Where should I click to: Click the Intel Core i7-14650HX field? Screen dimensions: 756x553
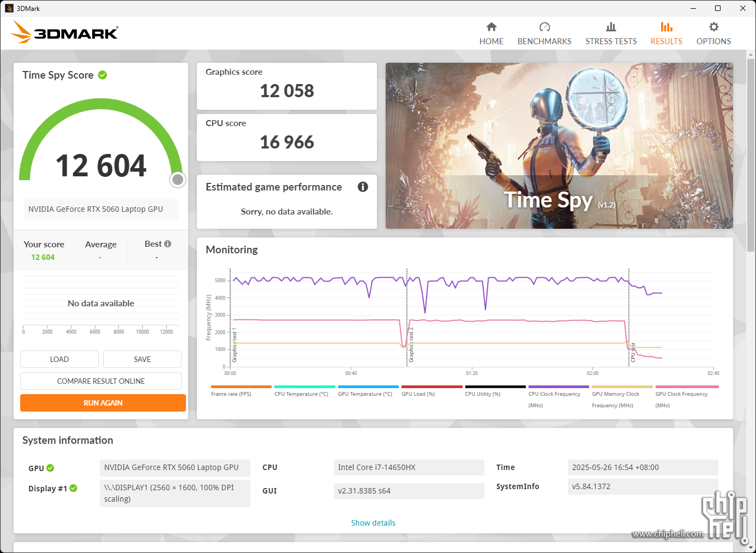409,467
